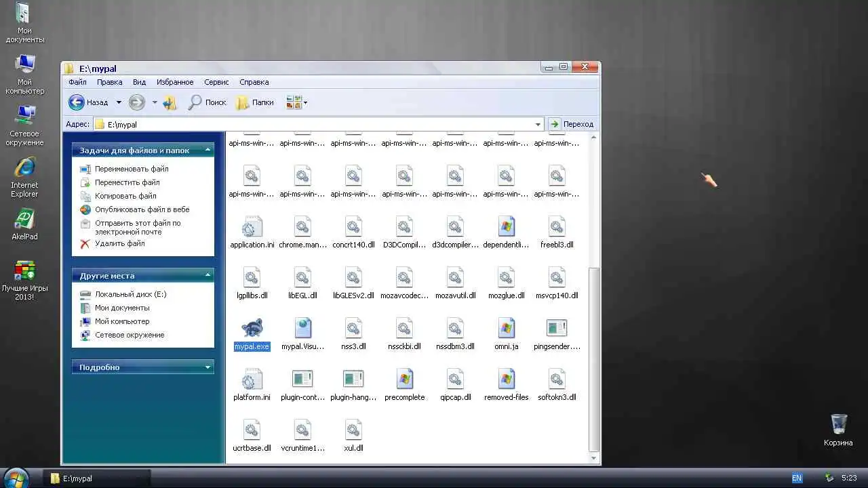Select the plugin-cont... executable icon
Viewport: 868px width, 488px height.
tap(302, 379)
